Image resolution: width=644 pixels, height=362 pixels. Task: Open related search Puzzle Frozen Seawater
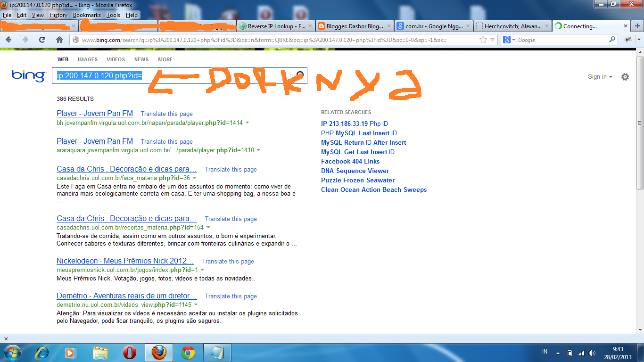[x=358, y=180]
